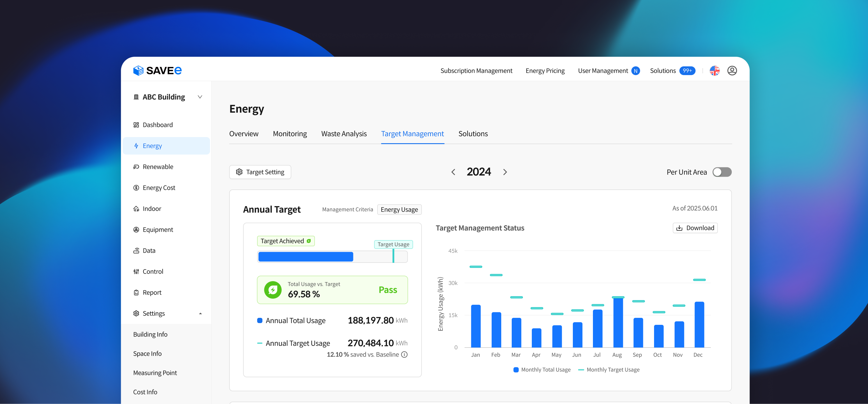Open the user profile account icon
Image resolution: width=868 pixels, height=404 pixels.
click(732, 70)
